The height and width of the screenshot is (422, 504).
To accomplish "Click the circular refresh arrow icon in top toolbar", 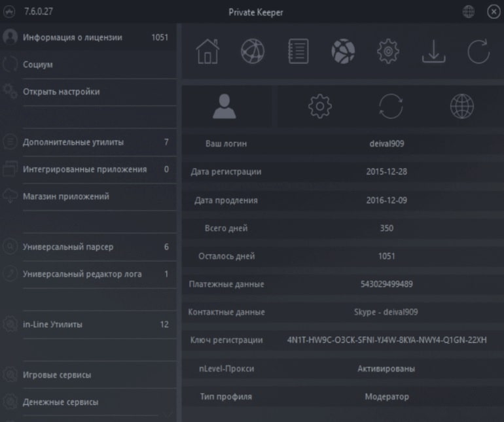I will (478, 52).
